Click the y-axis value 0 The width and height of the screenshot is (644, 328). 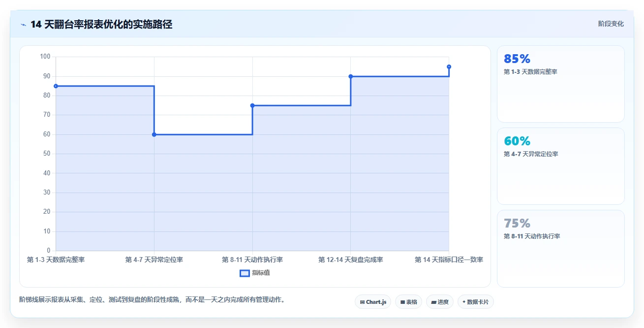click(49, 251)
